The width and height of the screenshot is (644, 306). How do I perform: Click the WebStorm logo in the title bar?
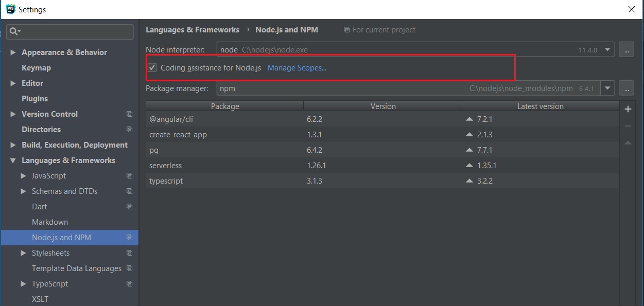pyautogui.click(x=10, y=9)
